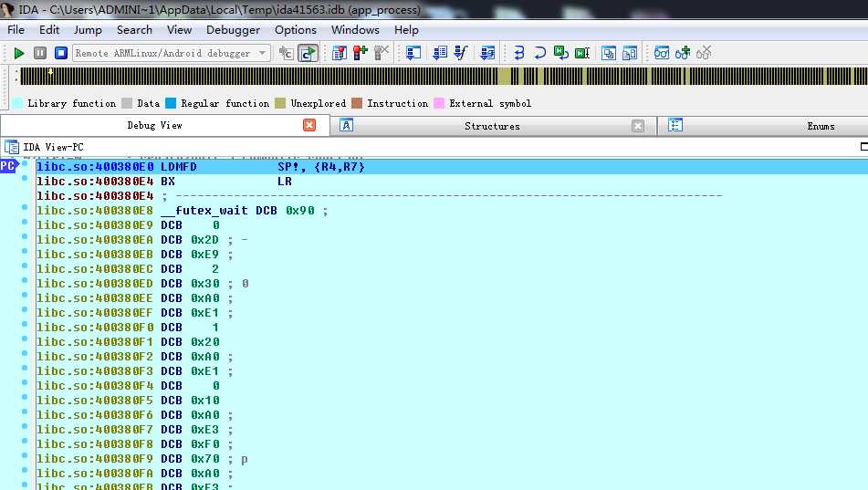Click the Step into icon

tap(518, 53)
